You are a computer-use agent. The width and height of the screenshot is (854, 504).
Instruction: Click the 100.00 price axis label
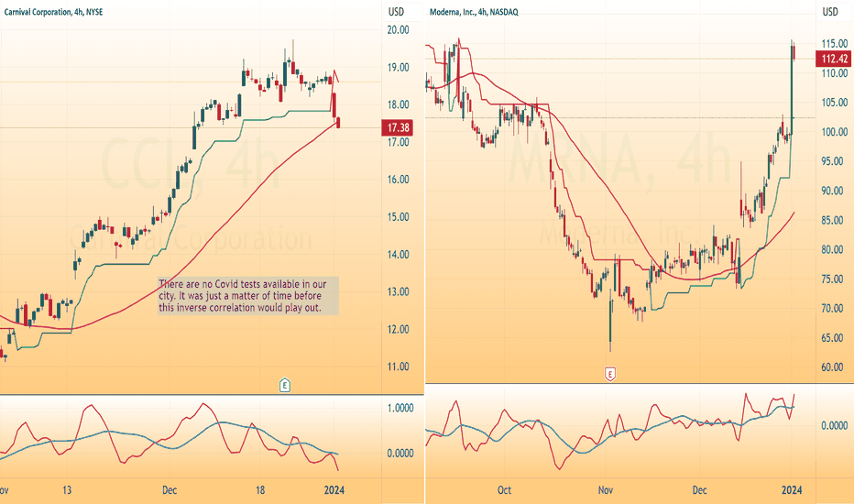[x=835, y=132]
